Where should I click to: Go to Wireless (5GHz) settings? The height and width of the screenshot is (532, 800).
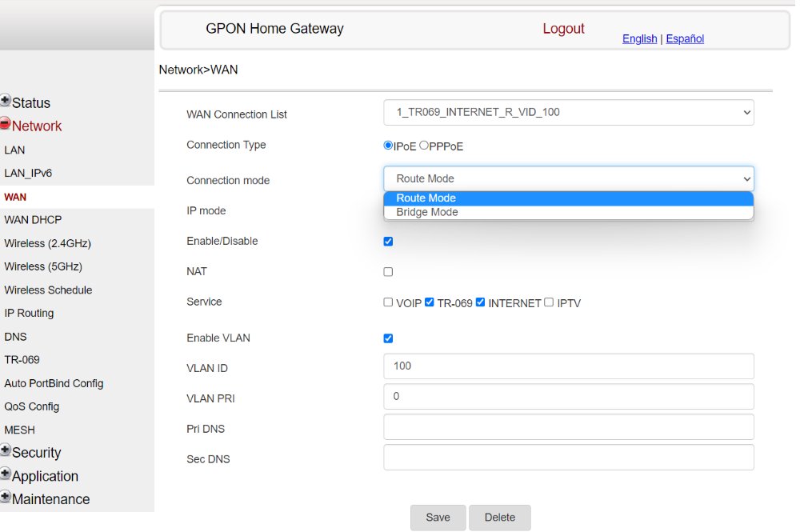(x=43, y=266)
